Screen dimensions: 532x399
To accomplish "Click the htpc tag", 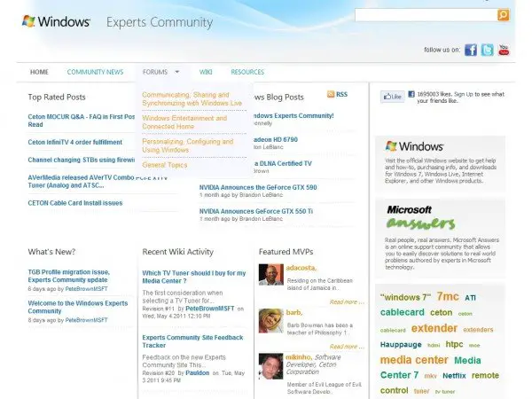I will tap(454, 344).
